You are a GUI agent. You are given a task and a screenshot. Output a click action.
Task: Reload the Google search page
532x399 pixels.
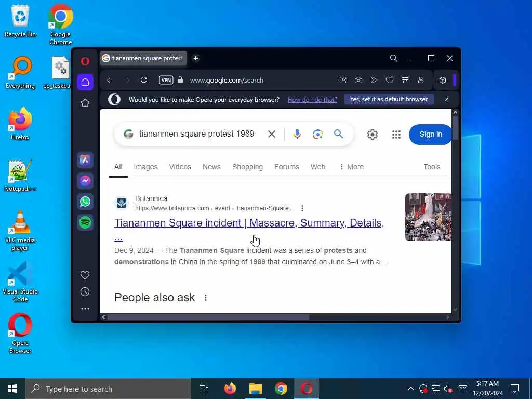pos(144,80)
